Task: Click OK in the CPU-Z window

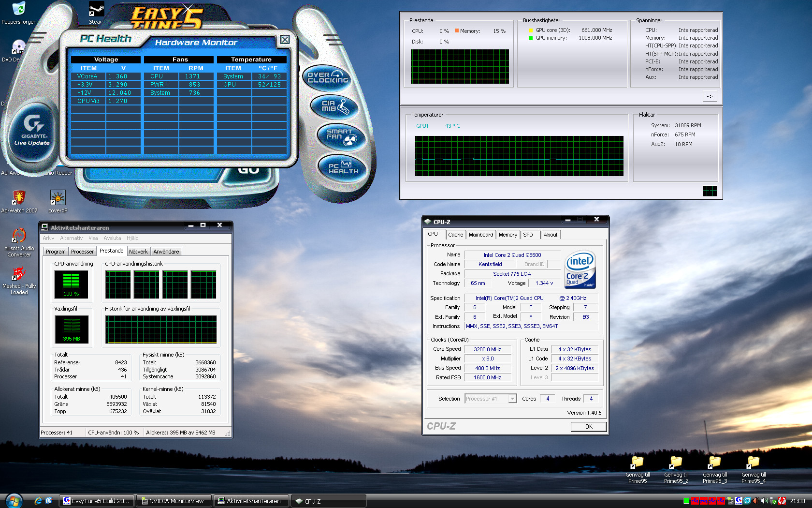Action: click(589, 427)
